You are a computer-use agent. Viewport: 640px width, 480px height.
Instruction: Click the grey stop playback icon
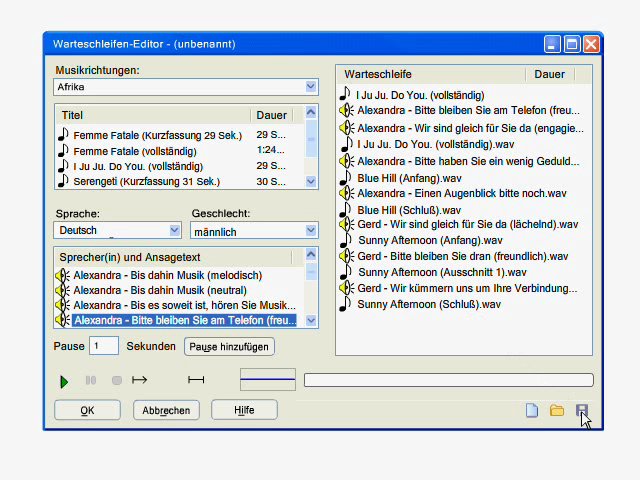116,380
